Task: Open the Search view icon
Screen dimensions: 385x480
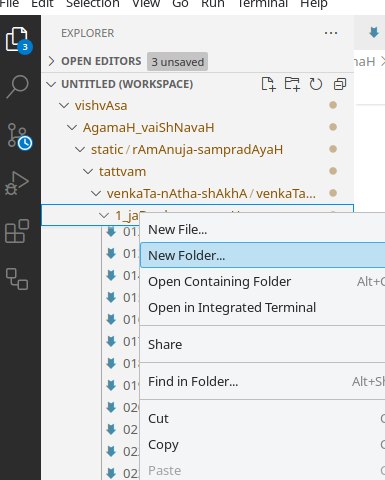Action: (x=17, y=87)
